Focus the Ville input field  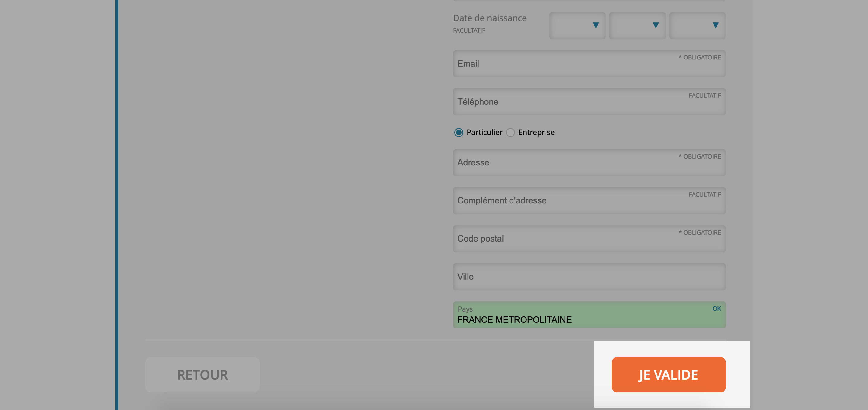coord(589,277)
